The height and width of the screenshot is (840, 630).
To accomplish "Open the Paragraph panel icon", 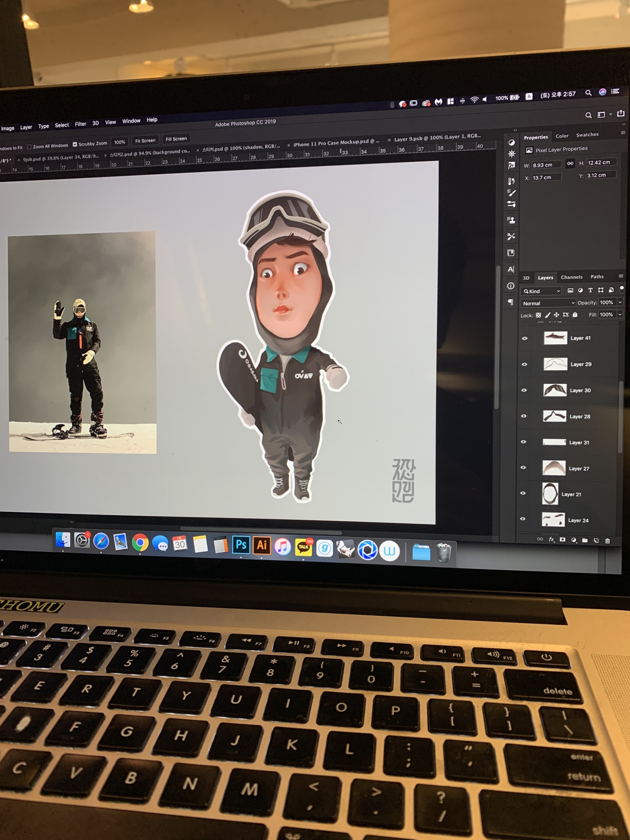I will coord(511,302).
